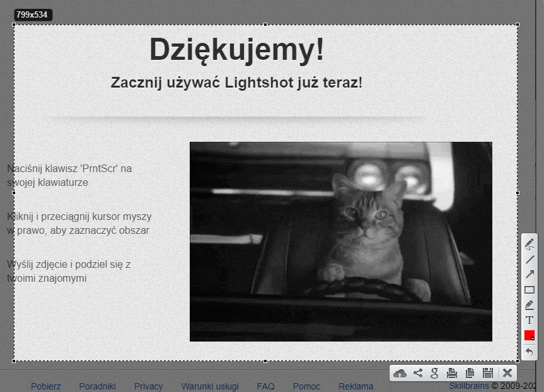Open the Pobierz link
This screenshot has width=544, height=392.
click(x=46, y=386)
